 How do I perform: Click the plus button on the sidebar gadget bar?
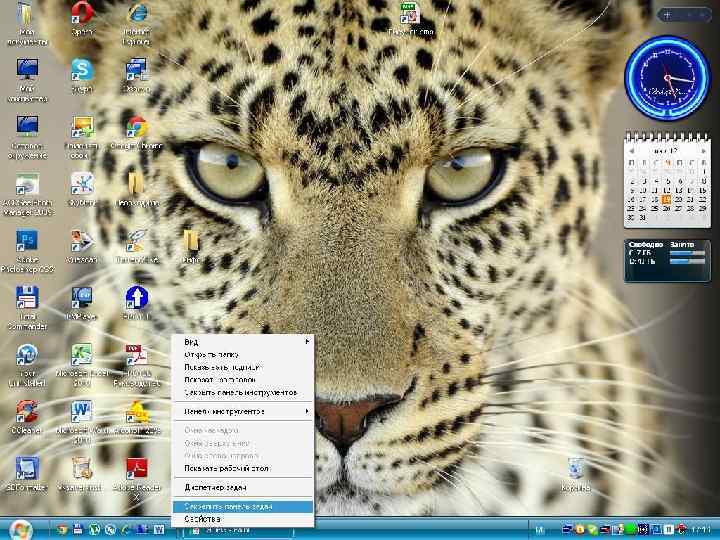click(x=667, y=15)
